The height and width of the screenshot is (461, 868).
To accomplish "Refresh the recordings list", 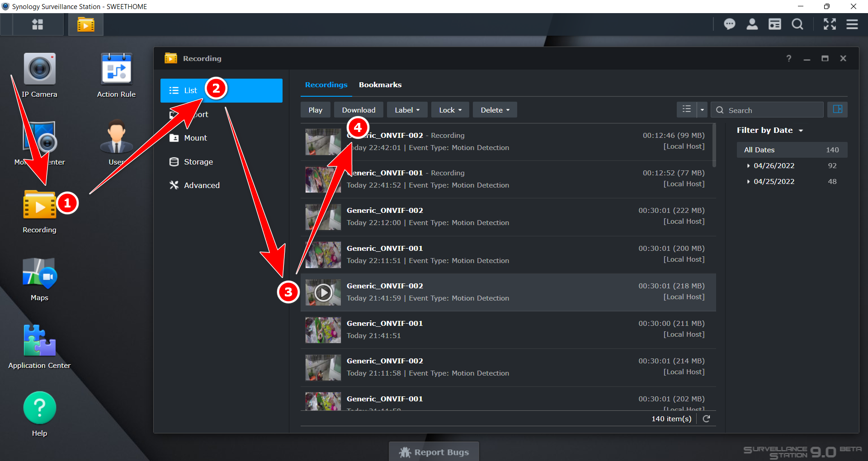I will (706, 419).
